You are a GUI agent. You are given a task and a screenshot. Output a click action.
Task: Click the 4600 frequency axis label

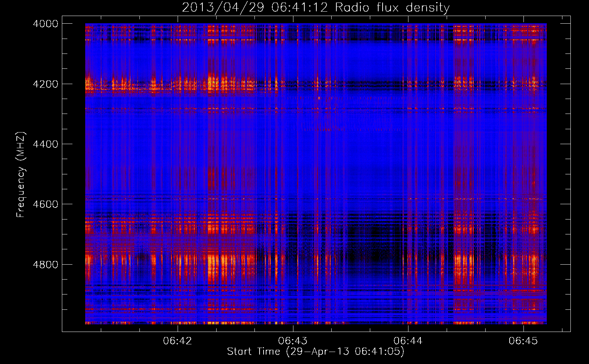coord(46,204)
